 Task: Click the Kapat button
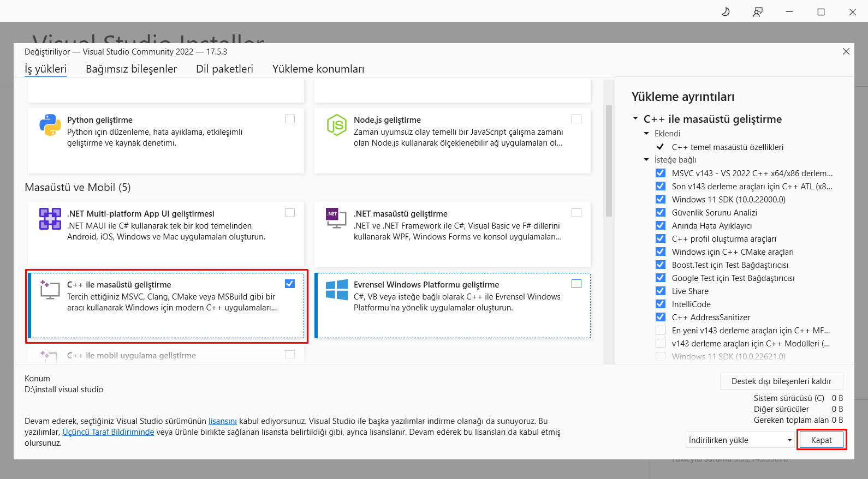(821, 440)
